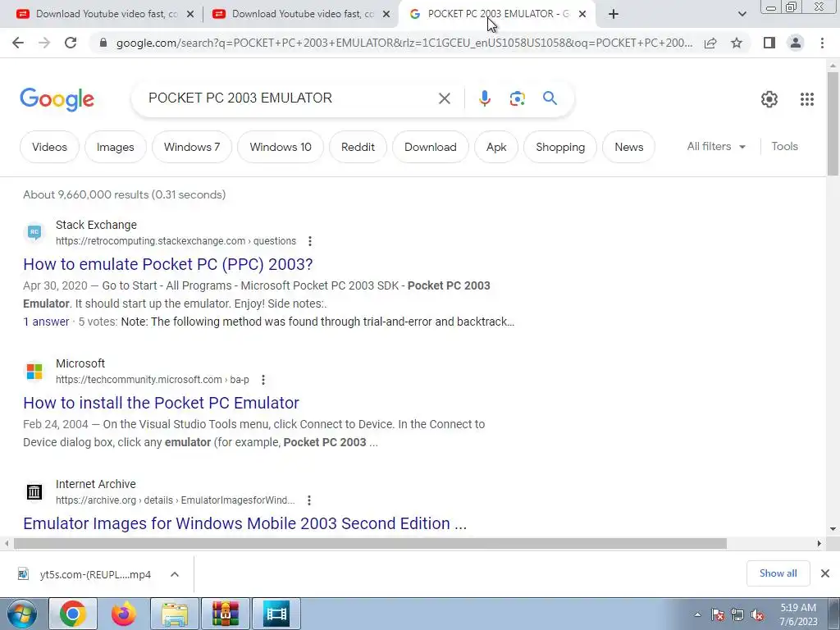Click the Microsoft logo favicon

click(x=34, y=372)
